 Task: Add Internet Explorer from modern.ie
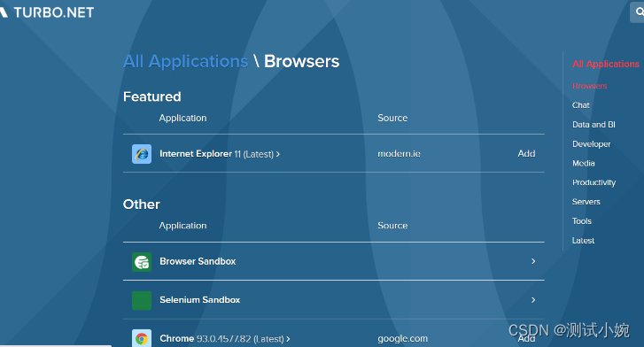[526, 154]
